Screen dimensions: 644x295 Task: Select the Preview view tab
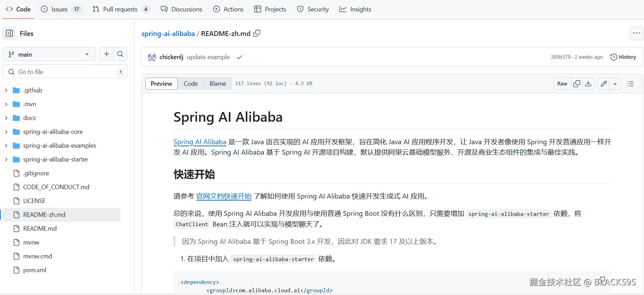click(x=161, y=84)
